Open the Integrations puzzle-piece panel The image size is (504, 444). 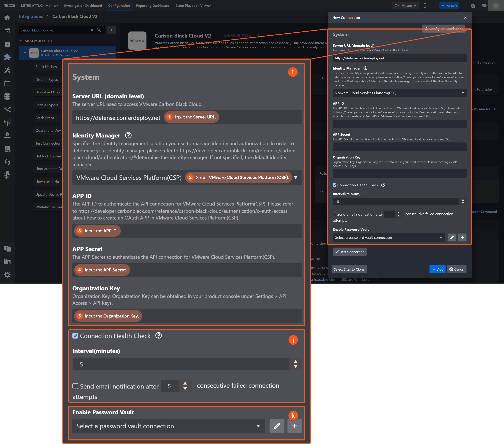tap(7, 57)
